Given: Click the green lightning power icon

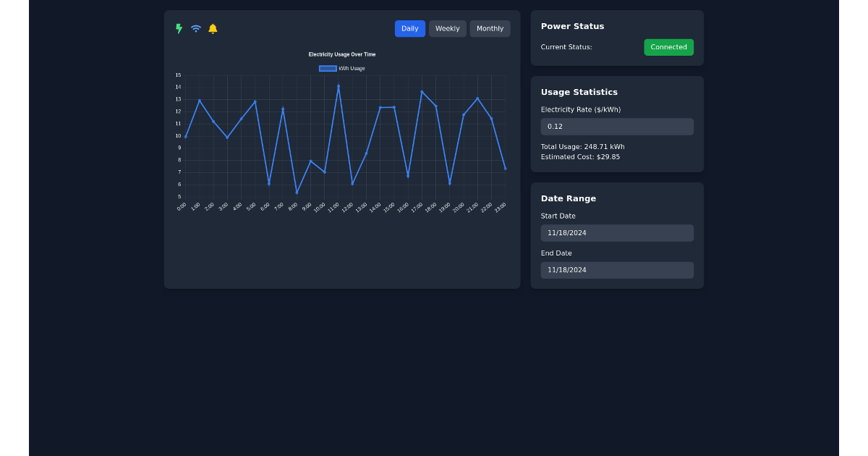Looking at the screenshot, I should coord(178,28).
